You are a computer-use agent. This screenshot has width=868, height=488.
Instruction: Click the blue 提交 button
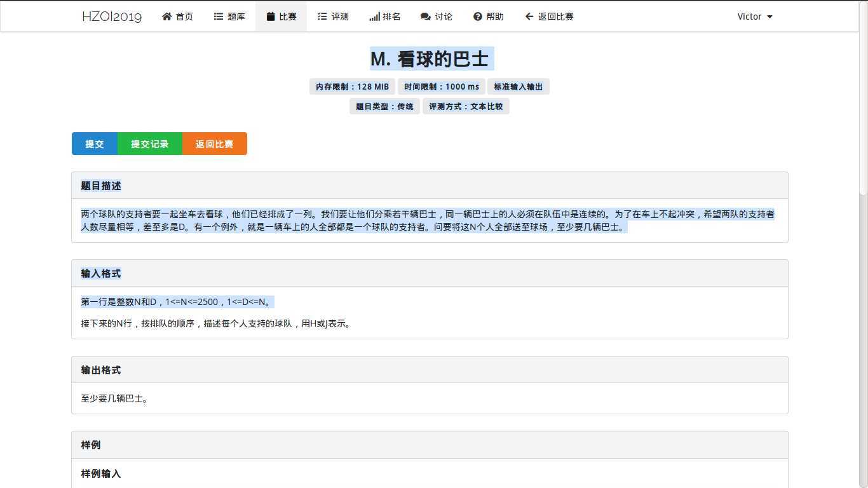95,144
